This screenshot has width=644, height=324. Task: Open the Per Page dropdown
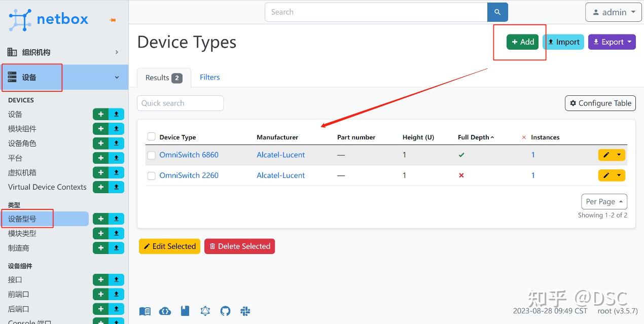(604, 201)
